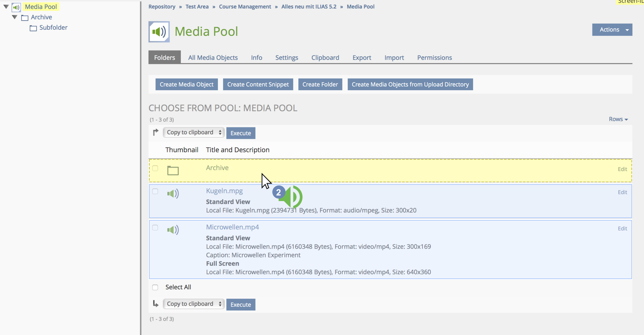Open the Actions dropdown menu

(x=612, y=30)
